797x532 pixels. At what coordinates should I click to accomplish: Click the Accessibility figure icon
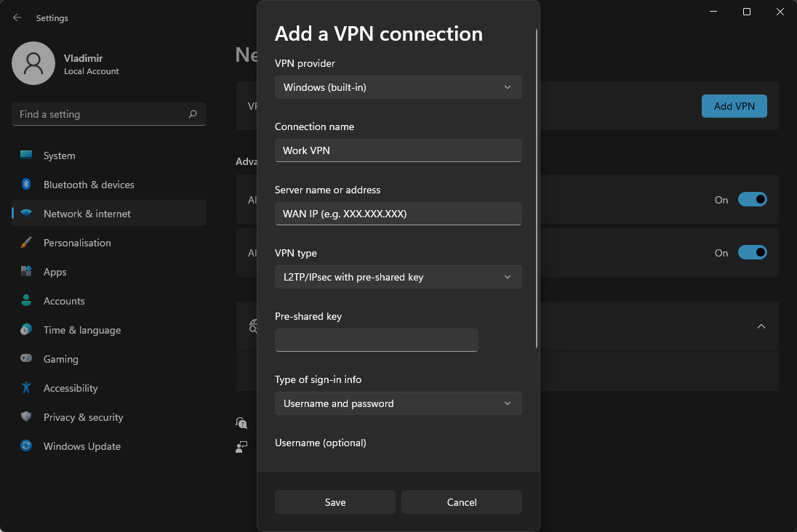coord(26,388)
